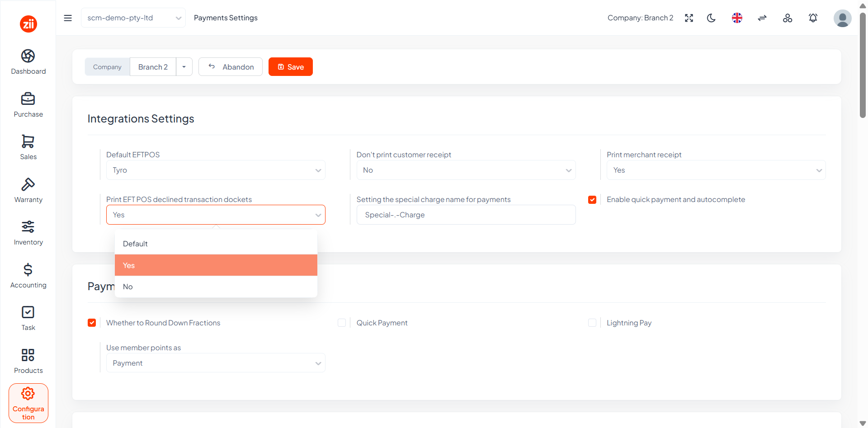
Task: Click the special charge name text field
Action: [x=466, y=215]
